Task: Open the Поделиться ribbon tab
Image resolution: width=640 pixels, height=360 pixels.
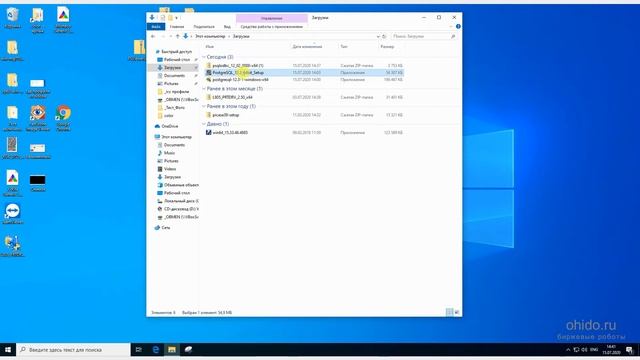Action: point(204,27)
